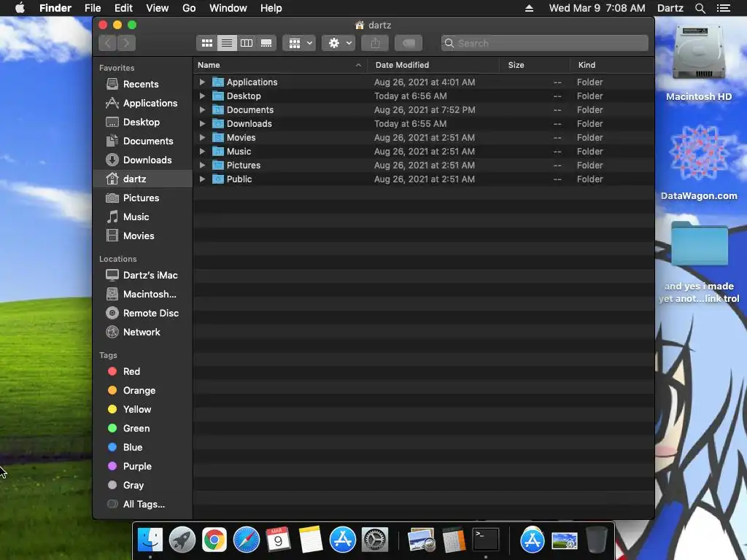The image size is (747, 560).
Task: Open Notification Center in menu bar
Action: [x=724, y=8]
